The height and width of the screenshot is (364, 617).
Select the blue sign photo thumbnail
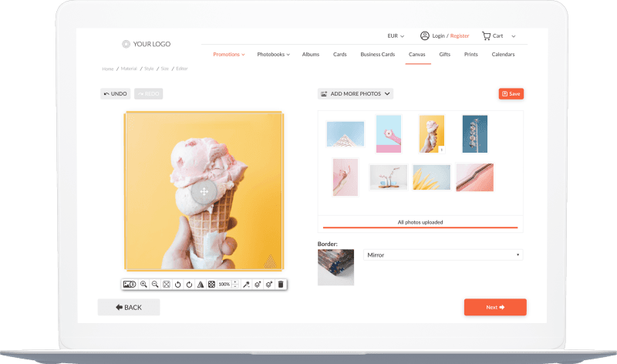[x=474, y=133]
